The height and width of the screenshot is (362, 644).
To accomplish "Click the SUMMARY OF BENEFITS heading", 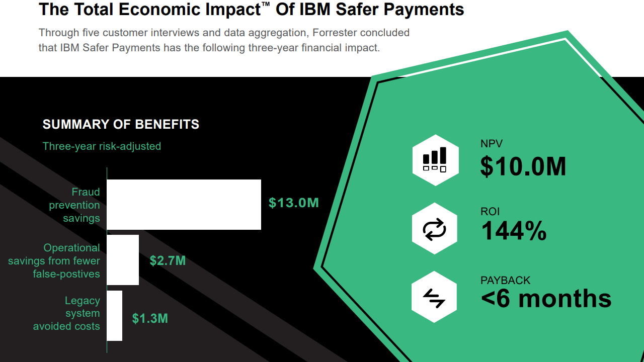I will (x=121, y=124).
